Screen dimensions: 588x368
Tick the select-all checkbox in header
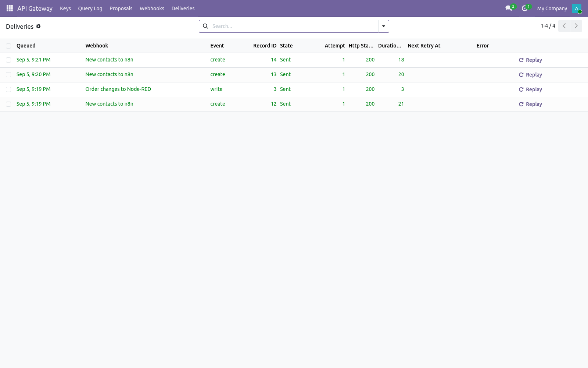point(8,46)
